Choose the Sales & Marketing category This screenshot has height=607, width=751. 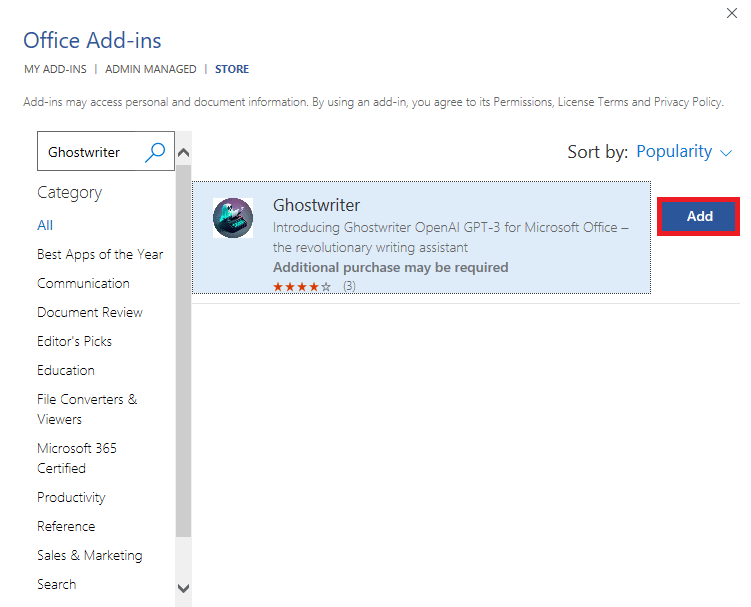pyautogui.click(x=90, y=555)
